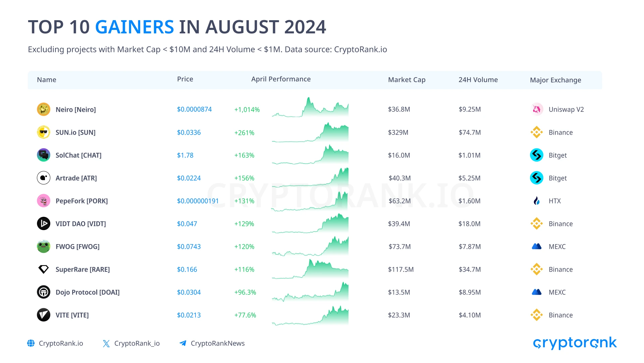Click the Major Exchange column header

[556, 80]
